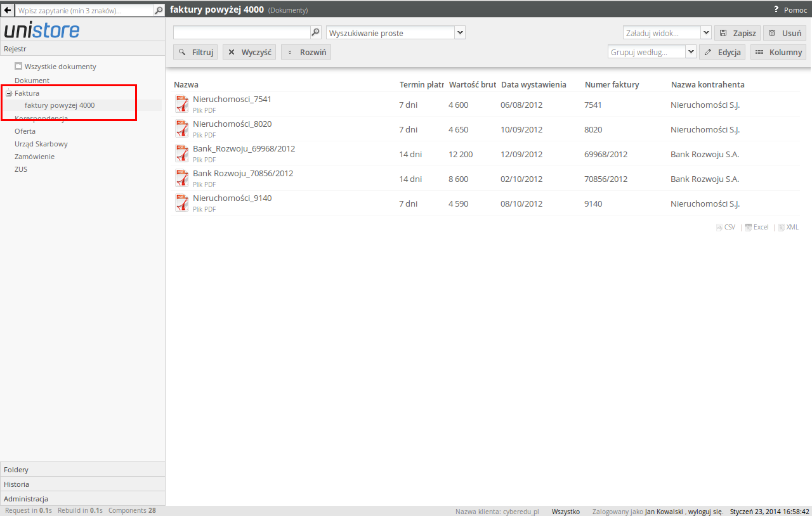Open the Nieruchomosci_7541 document name
This screenshot has width=812, height=516.
[232, 99]
